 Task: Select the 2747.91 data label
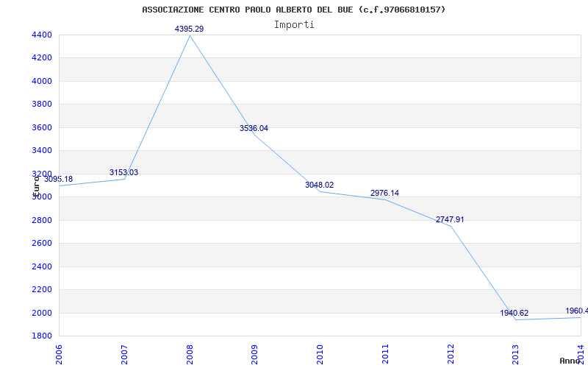point(450,219)
